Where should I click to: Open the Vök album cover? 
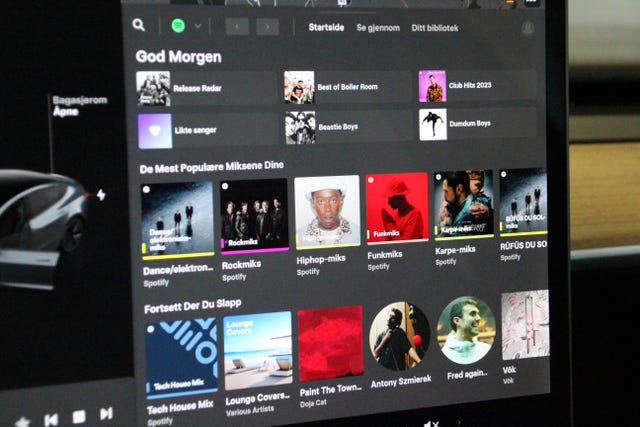(525, 325)
